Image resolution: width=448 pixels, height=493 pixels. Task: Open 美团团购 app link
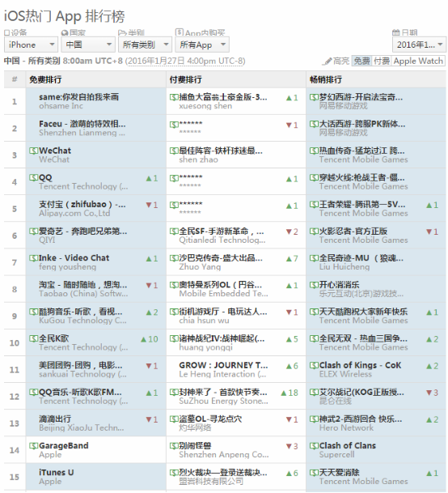(81, 365)
